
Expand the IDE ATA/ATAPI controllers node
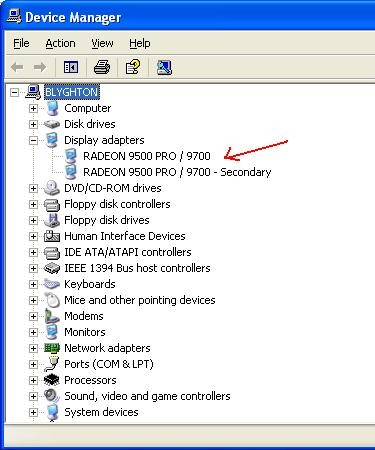pos(33,252)
